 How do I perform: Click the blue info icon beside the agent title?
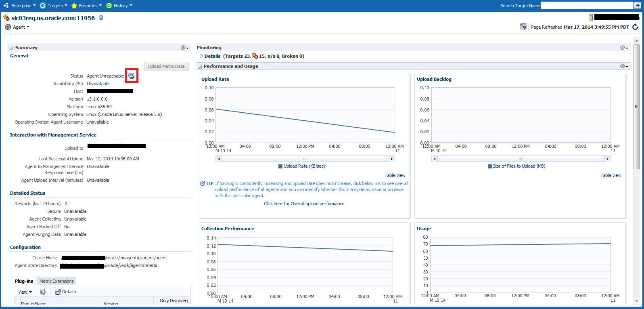point(101,18)
